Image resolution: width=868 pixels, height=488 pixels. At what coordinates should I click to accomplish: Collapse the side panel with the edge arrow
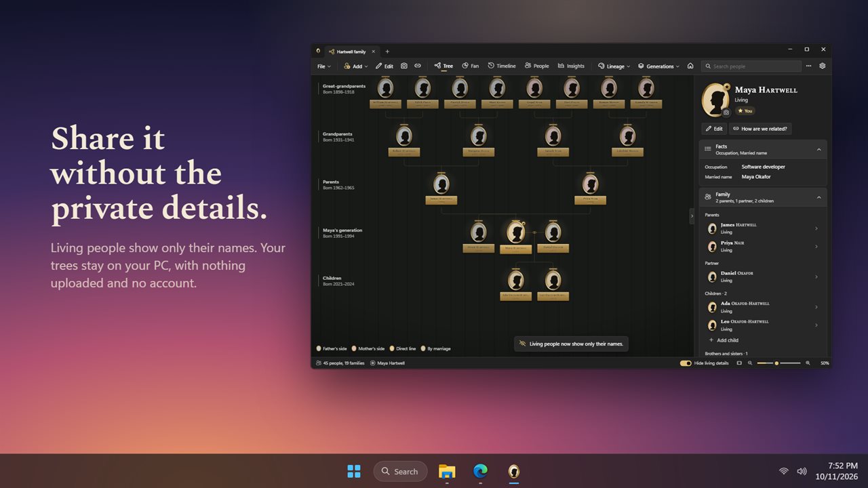tap(692, 216)
